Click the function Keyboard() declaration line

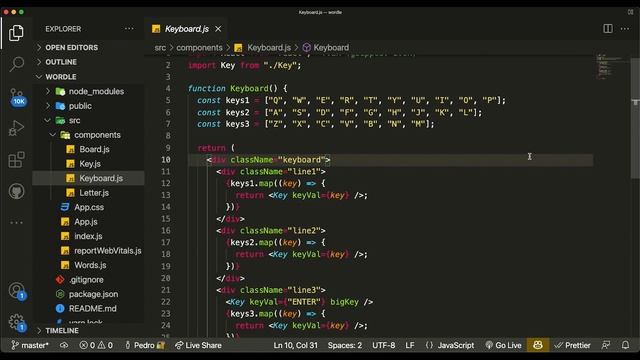(x=238, y=89)
